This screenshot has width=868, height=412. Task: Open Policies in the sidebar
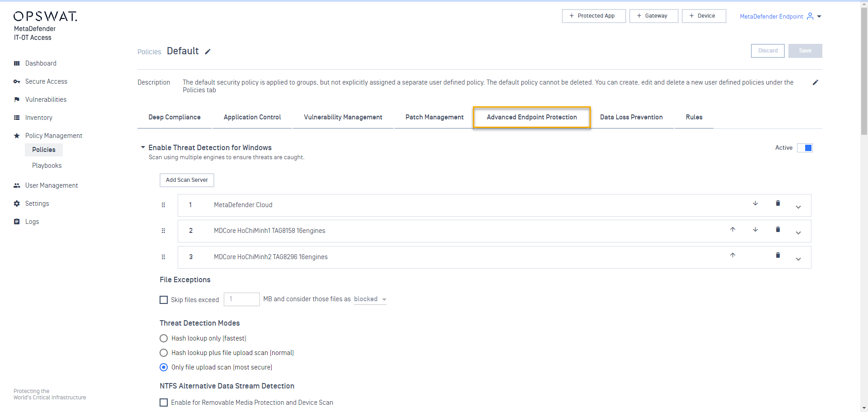[x=44, y=150]
